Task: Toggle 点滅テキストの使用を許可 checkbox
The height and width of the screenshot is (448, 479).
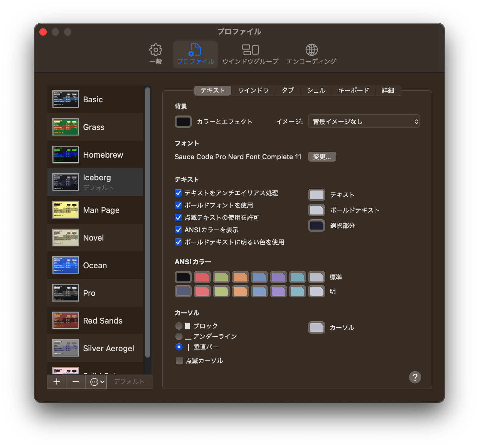Action: pos(178,218)
